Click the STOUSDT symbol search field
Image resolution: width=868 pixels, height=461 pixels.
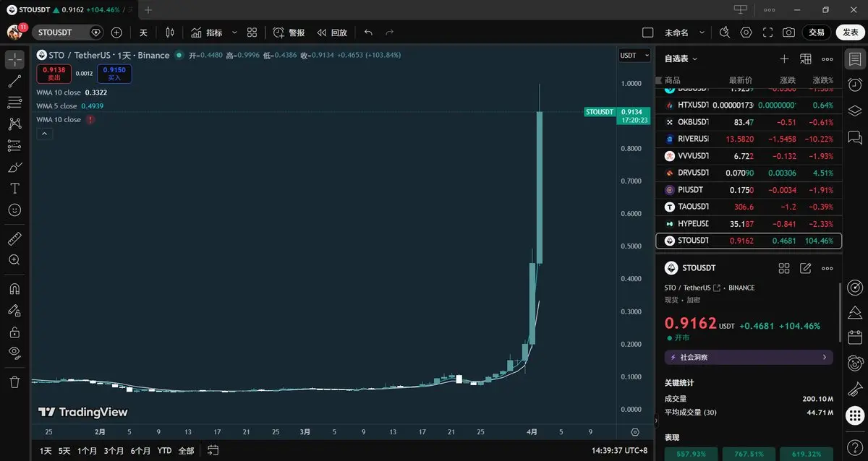[68, 33]
